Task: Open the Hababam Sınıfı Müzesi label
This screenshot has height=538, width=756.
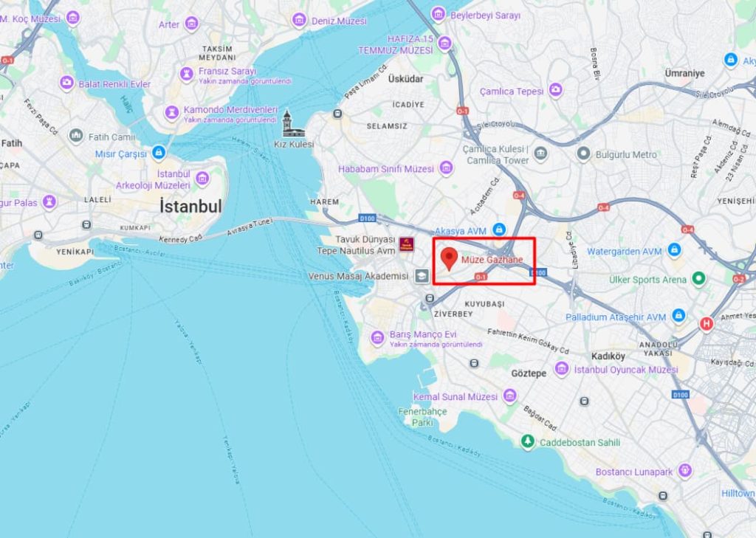Action: [386, 169]
